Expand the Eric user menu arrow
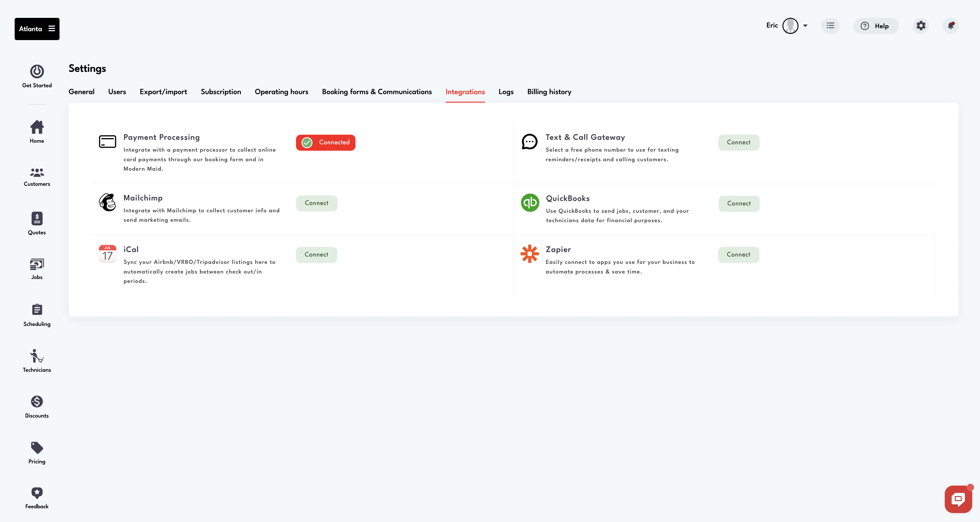This screenshot has width=980, height=522. pos(805,26)
